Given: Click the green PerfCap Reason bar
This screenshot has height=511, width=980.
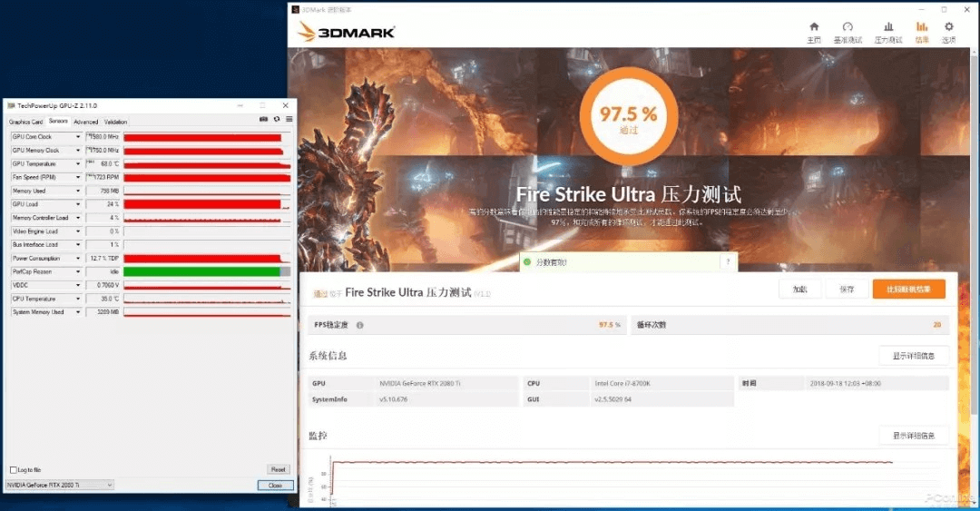Looking at the screenshot, I should click(201, 271).
